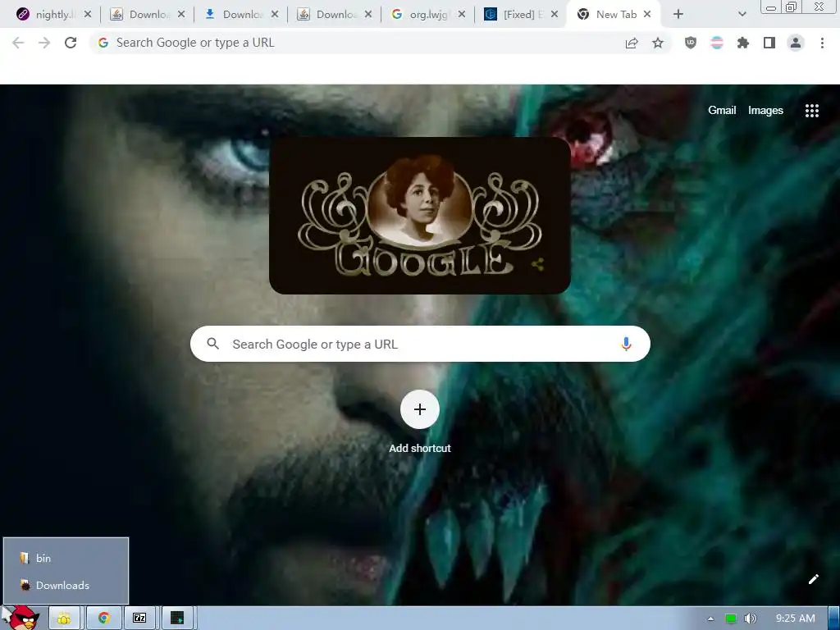Image resolution: width=840 pixels, height=630 pixels.
Task: Click the plus Add shortcut circle
Action: pyautogui.click(x=420, y=409)
